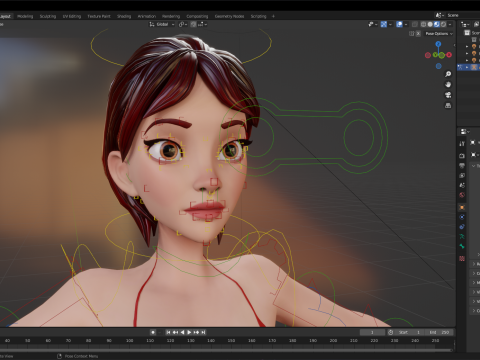Toggle preview range clock icon
This screenshot has height=360, width=480.
point(391,332)
